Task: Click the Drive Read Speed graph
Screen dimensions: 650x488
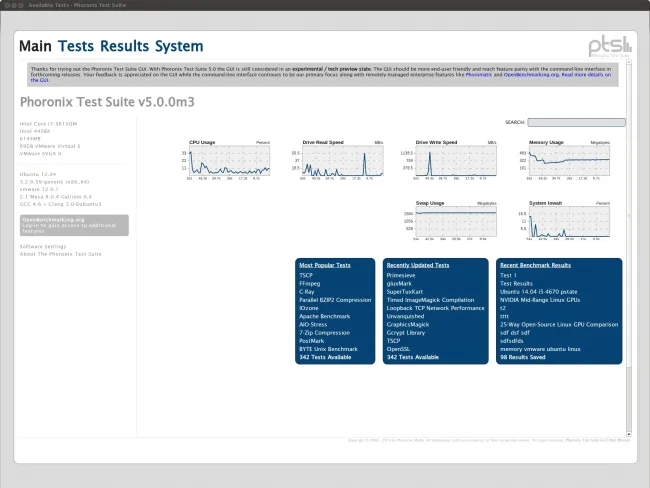Action: pyautogui.click(x=342, y=160)
